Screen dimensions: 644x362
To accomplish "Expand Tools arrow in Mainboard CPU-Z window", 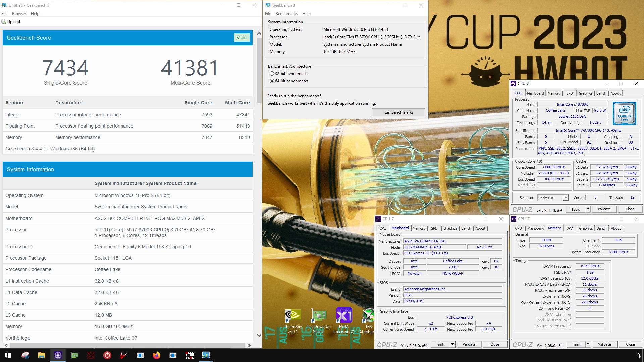I will (452, 344).
